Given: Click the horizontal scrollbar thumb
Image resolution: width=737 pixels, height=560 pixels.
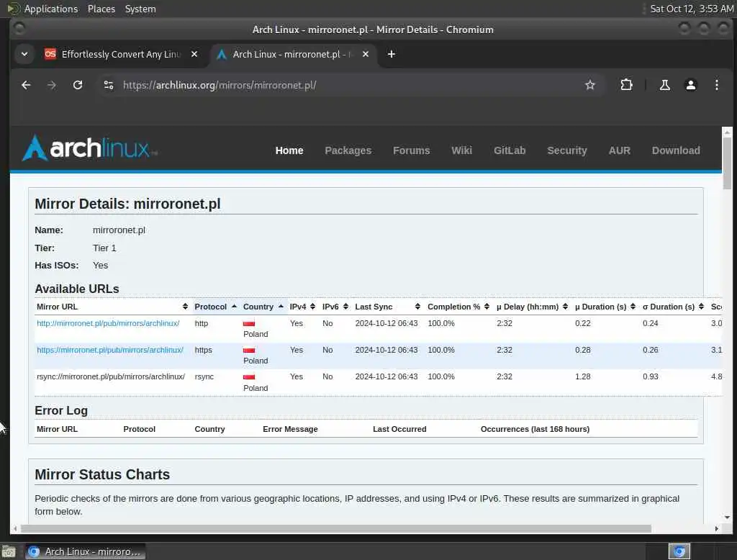Looking at the screenshot, I should (x=335, y=529).
